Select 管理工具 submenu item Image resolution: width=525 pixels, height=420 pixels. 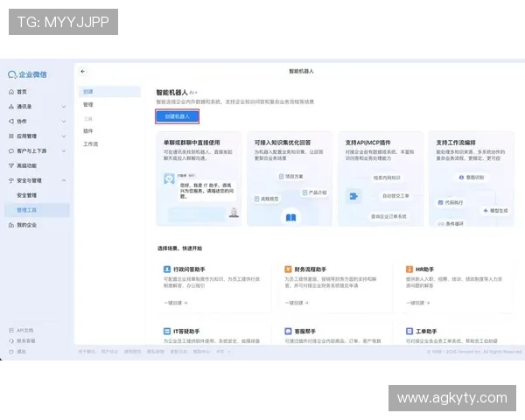tap(37, 210)
